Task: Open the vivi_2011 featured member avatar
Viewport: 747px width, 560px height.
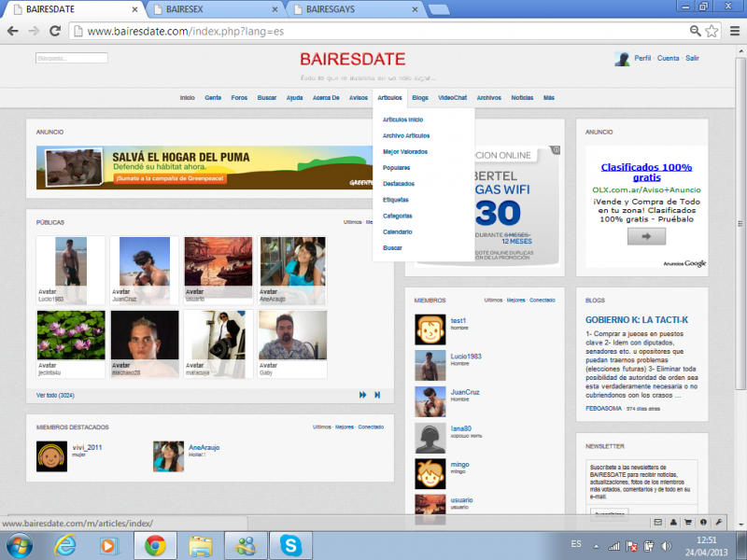Action: click(x=52, y=456)
